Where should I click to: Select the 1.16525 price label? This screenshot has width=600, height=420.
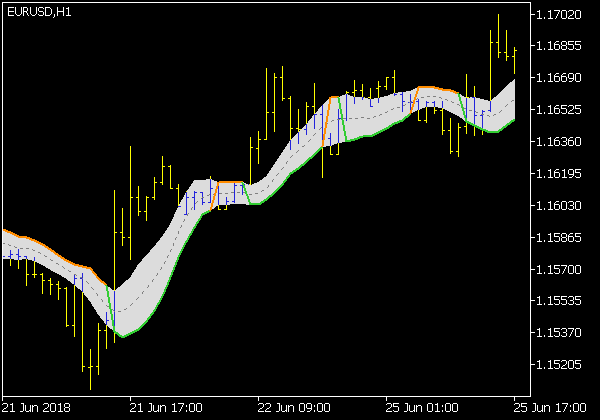coord(558,110)
